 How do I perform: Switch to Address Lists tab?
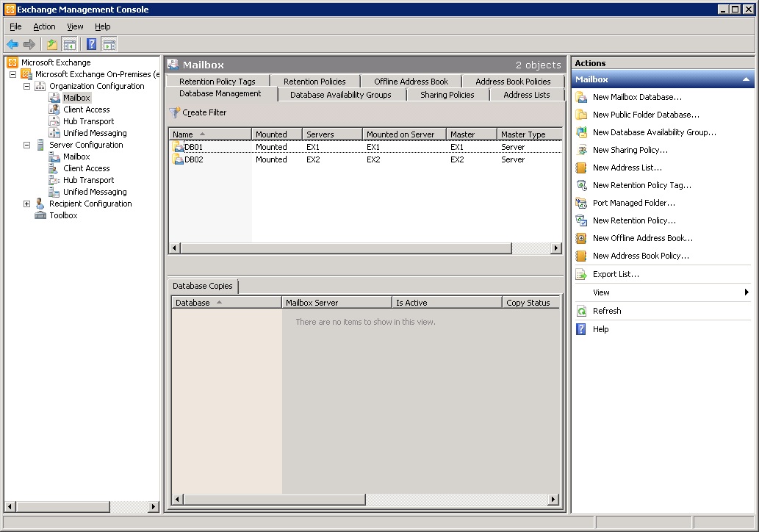(x=527, y=95)
